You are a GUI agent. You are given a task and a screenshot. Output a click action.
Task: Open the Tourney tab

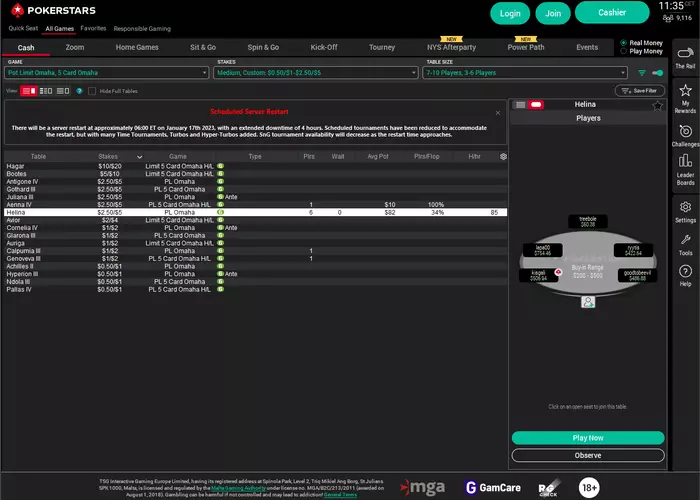(382, 47)
